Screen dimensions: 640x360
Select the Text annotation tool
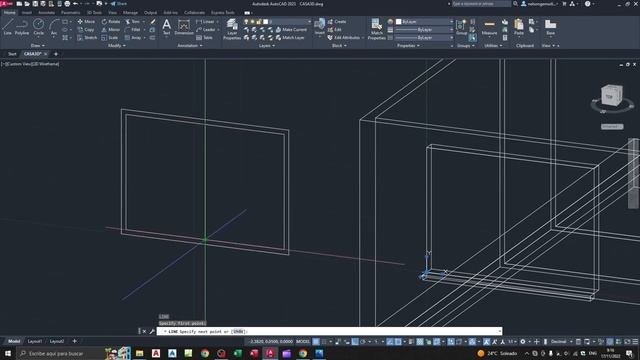[x=166, y=27]
